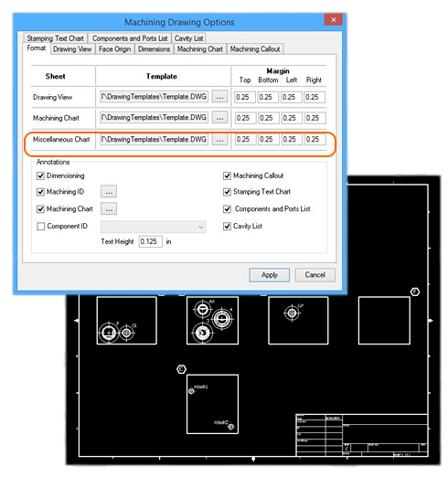The height and width of the screenshot is (477, 448).
Task: Switch to the Drawing View tab
Action: pyautogui.click(x=72, y=49)
